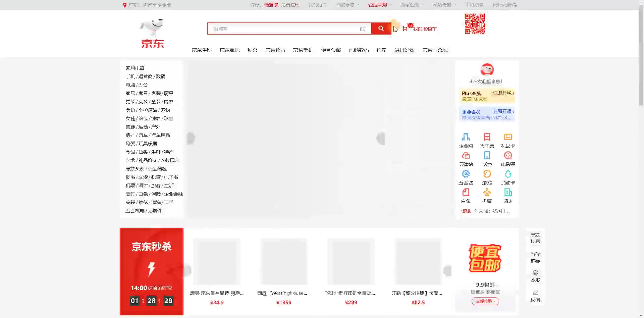Click 企业采购 in top bar
The image size is (644, 318).
378,5
